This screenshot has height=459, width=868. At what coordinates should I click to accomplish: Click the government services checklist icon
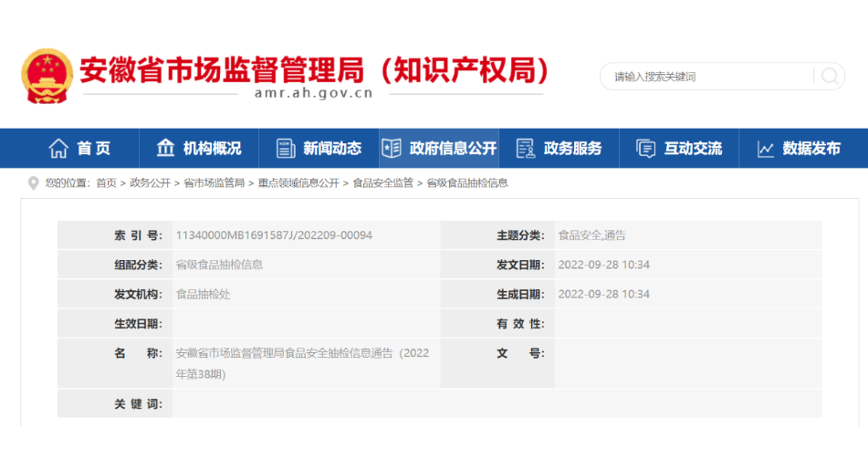[x=525, y=149]
